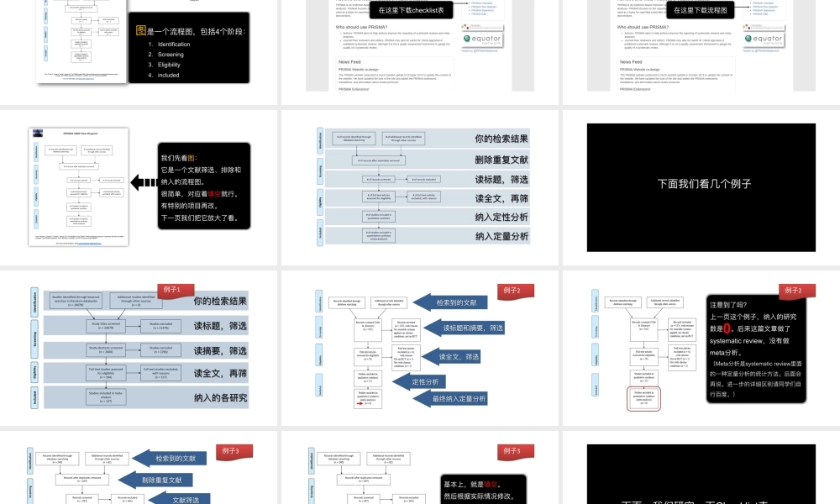840x504 pixels.
Task: Select the black slide "下面我们看几个例子"
Action: click(701, 183)
